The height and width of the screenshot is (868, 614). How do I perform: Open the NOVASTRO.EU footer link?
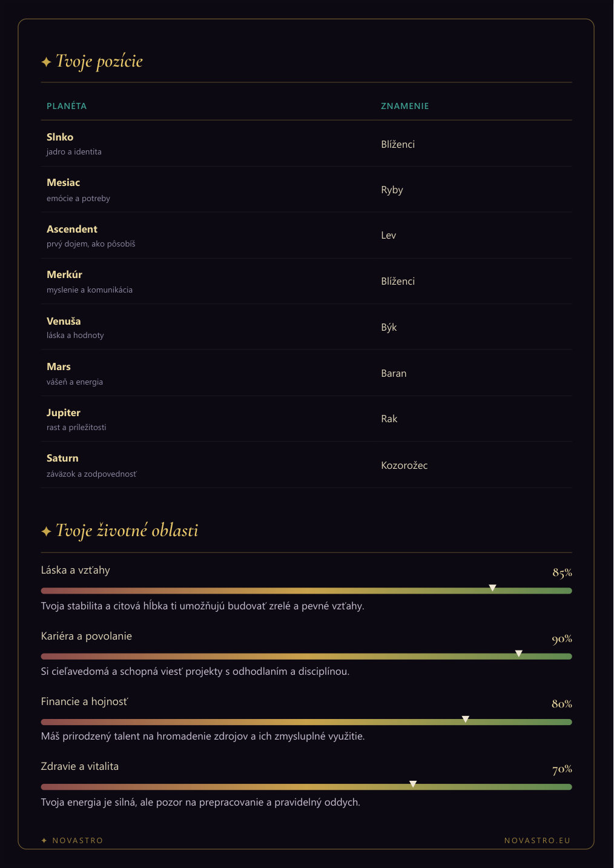[538, 840]
